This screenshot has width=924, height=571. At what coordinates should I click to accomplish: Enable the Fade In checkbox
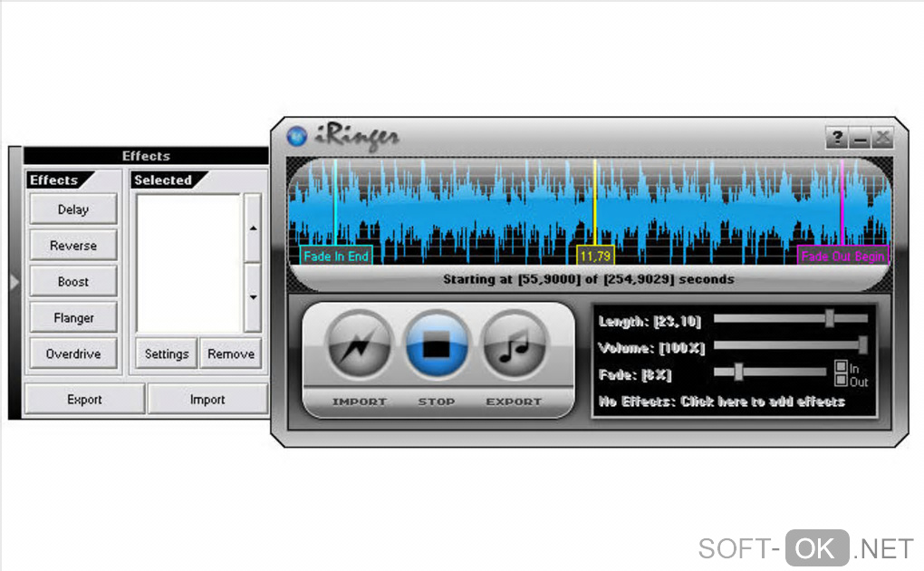841,367
